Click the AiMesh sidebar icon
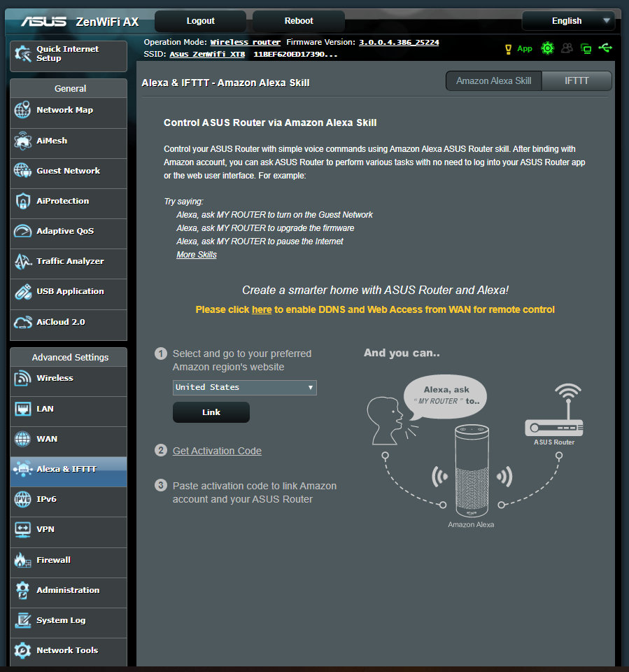 coord(22,141)
